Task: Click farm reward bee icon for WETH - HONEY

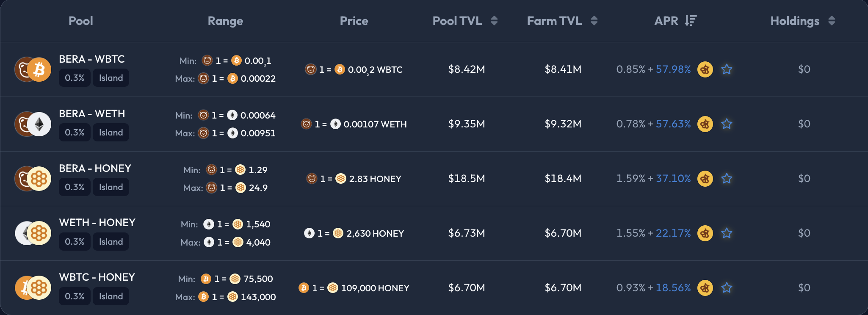Action: (705, 233)
